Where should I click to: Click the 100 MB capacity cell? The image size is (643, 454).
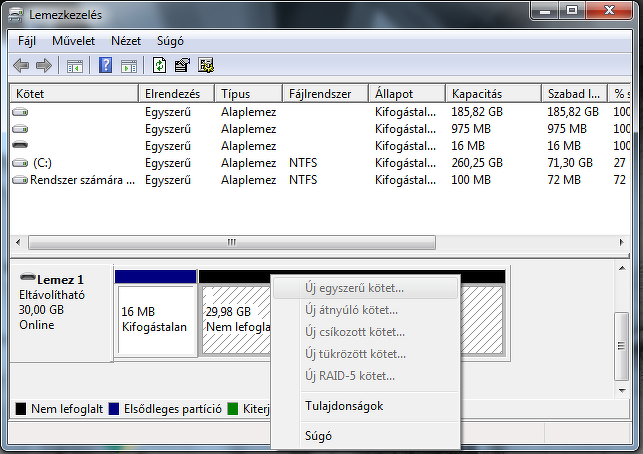point(471,180)
